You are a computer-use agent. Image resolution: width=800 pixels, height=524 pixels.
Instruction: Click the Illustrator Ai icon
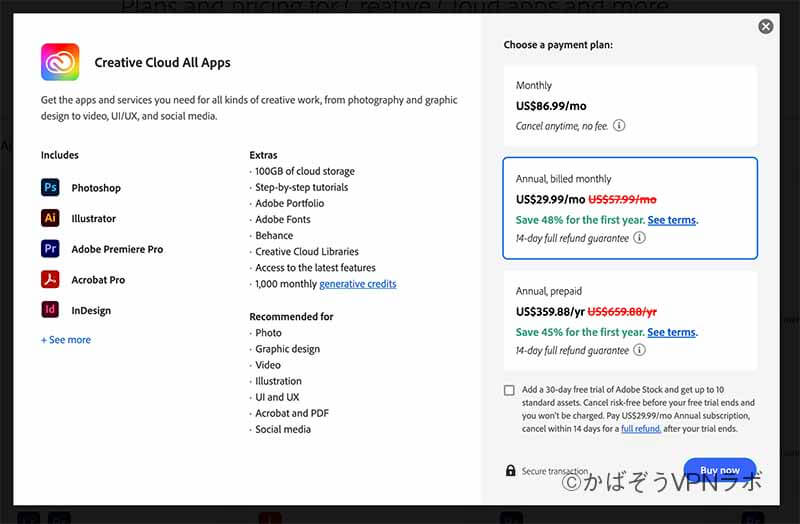(50, 218)
